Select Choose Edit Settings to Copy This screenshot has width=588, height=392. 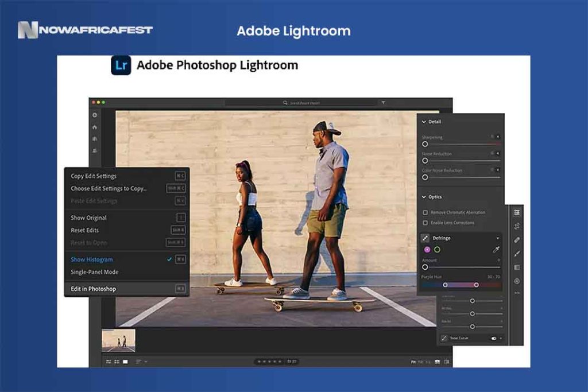(126, 188)
